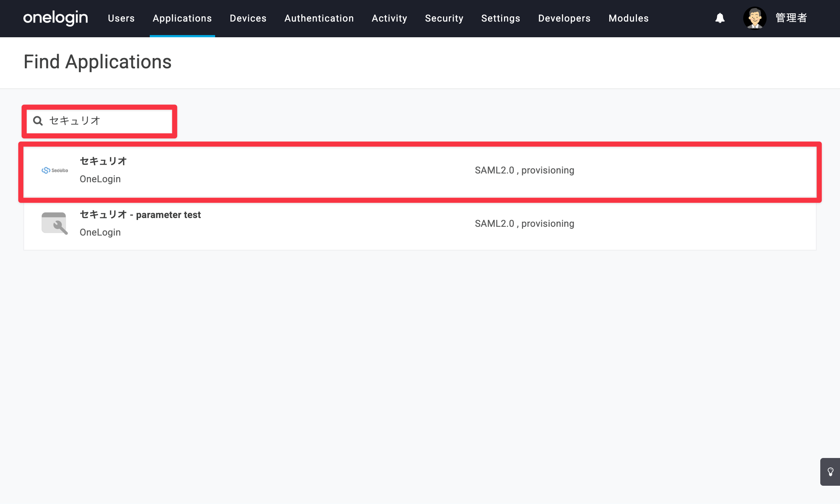Click the admin avatar picture
This screenshot has width=840, height=504.
pos(755,18)
